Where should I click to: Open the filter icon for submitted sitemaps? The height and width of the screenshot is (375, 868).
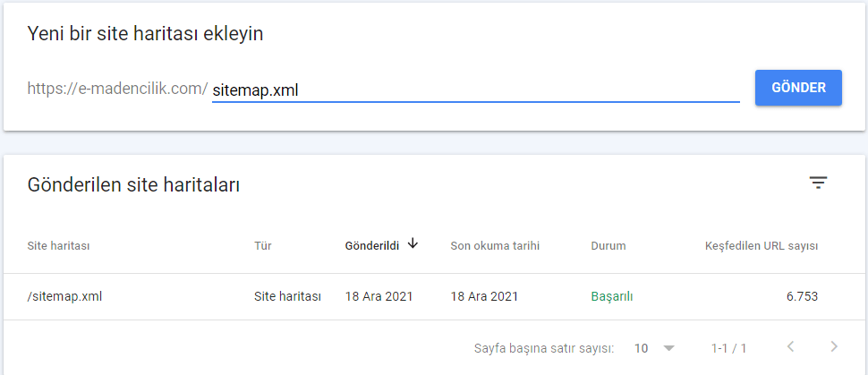[x=818, y=183]
